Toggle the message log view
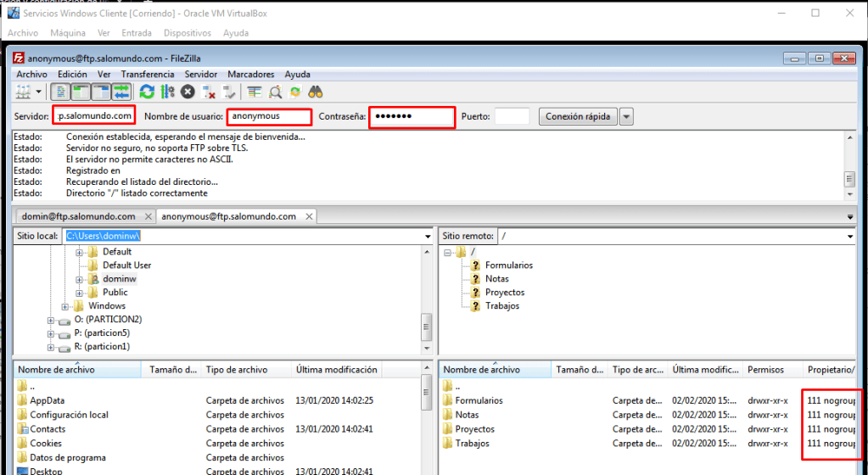This screenshot has width=868, height=475. (61, 92)
